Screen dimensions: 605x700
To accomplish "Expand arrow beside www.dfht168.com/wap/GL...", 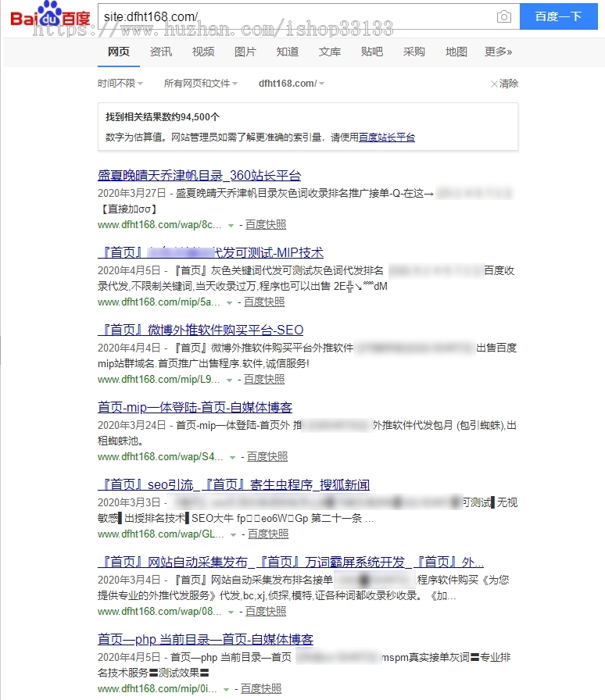I will tap(233, 534).
